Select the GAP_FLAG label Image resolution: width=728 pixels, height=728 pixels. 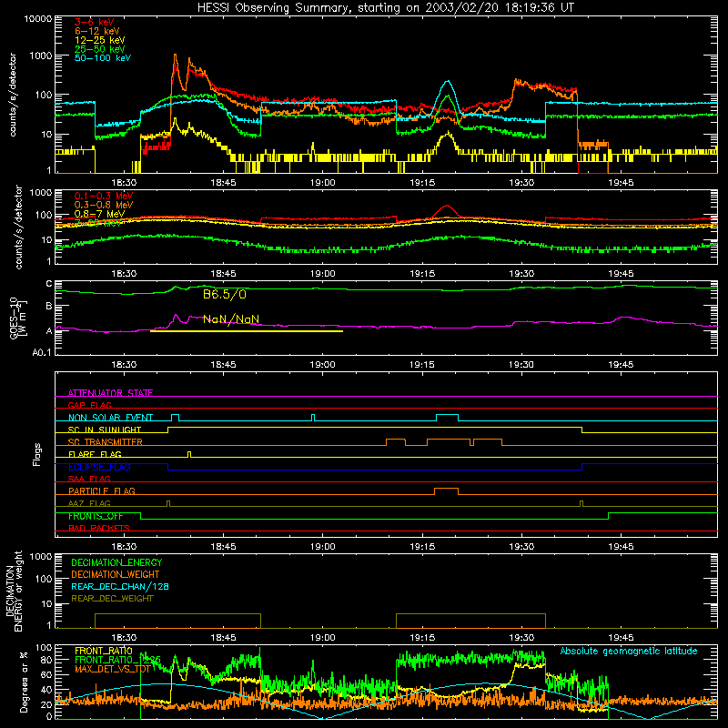click(89, 405)
